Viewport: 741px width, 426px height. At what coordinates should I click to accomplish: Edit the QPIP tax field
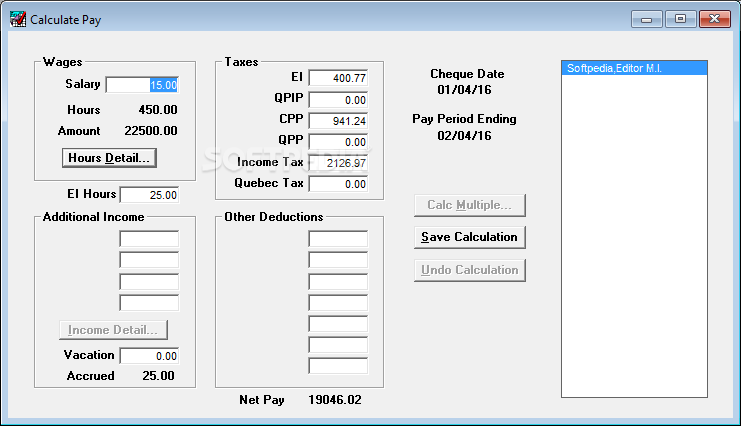click(338, 100)
